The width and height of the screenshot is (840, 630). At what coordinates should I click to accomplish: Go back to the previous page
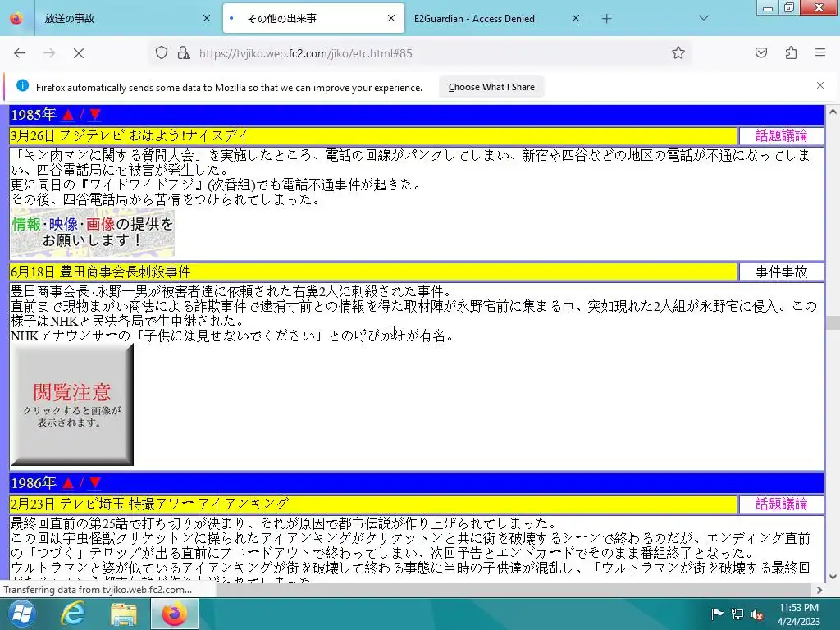[x=20, y=53]
